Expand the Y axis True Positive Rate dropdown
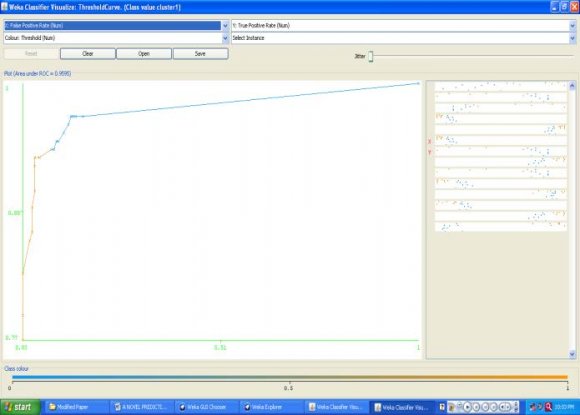Screen dimensions: 580x415 (572, 26)
